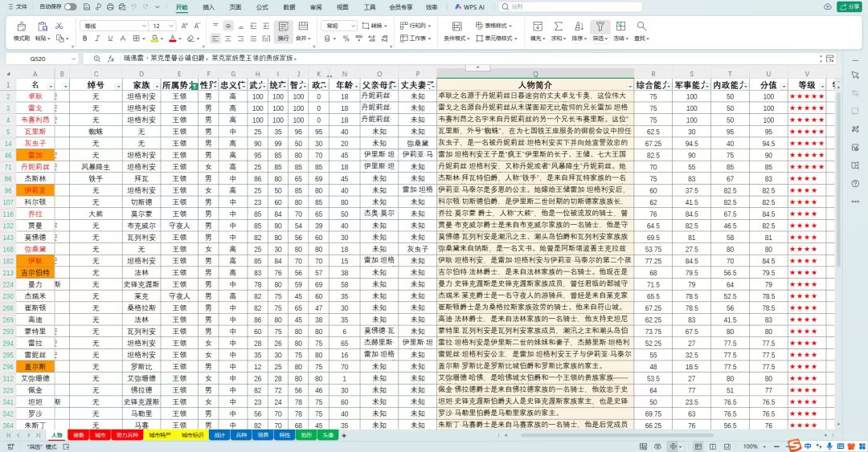Open the filter dropdown on 人物简介 column header
This screenshot has width=868, height=452.
629,86
